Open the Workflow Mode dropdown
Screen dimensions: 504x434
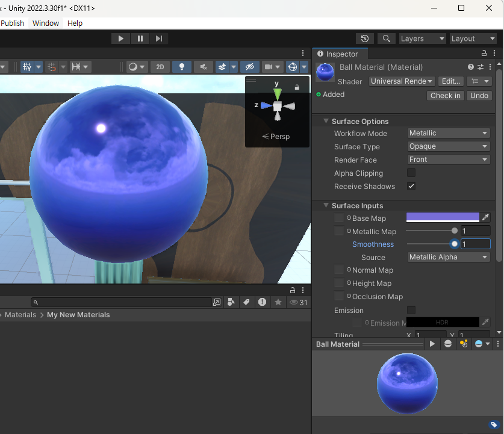[x=448, y=133]
